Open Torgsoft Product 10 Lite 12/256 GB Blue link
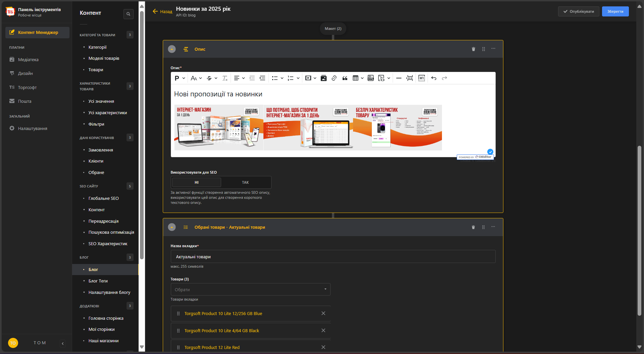 coord(223,314)
